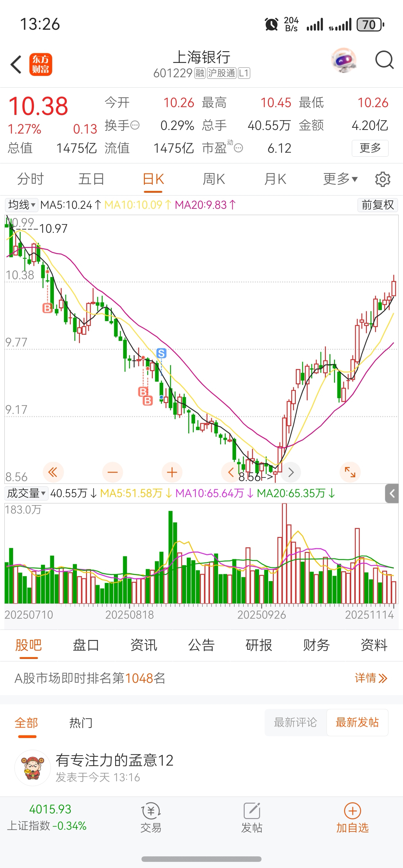The height and width of the screenshot is (868, 403).
Task: Tap MA5:10.24 moving average label
Action: (71, 205)
